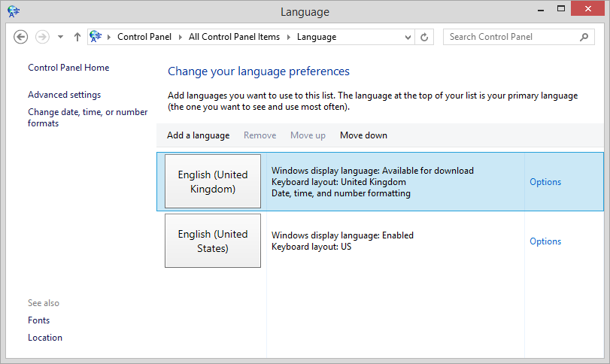Viewport: 610px width, 364px height.
Task: Minimize the Language window
Action: coord(540,9)
